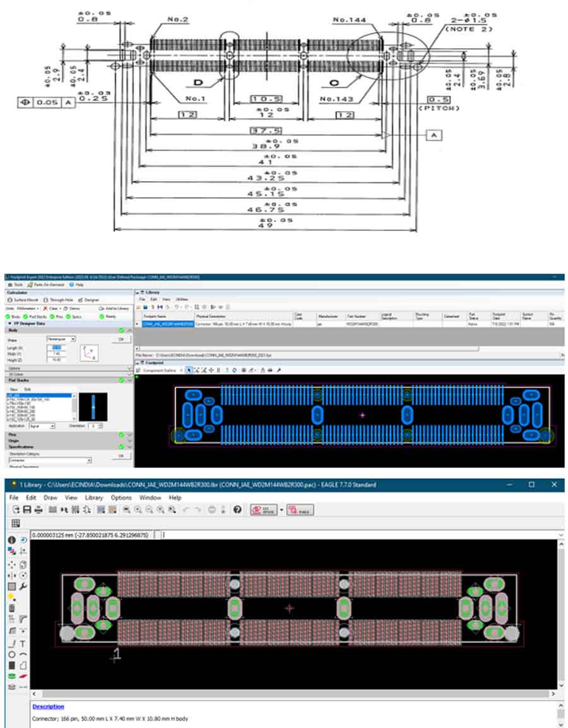Select the highlighted footprint name row
568x728 pixels.
[x=168, y=324]
